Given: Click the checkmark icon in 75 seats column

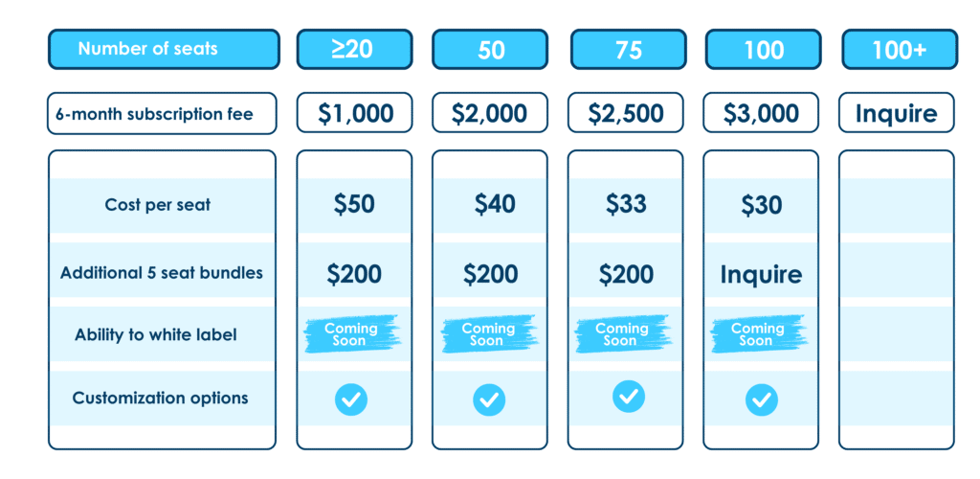Looking at the screenshot, I should tap(628, 397).
